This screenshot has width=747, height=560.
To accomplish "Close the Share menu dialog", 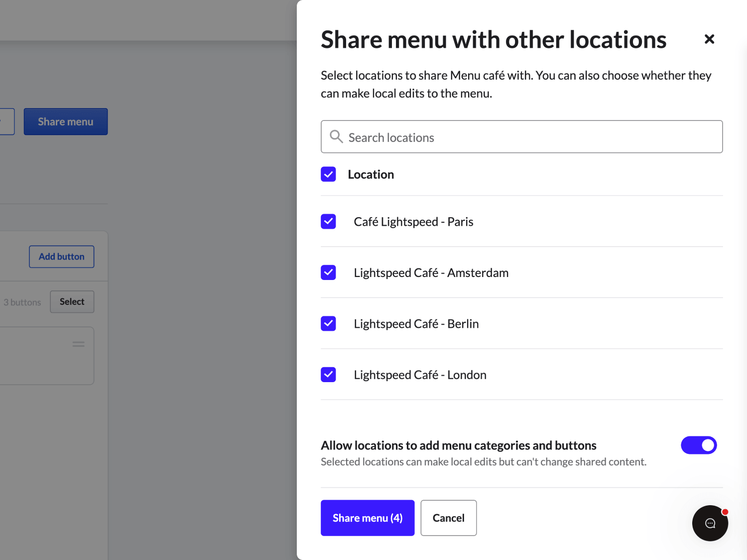I will pyautogui.click(x=709, y=39).
